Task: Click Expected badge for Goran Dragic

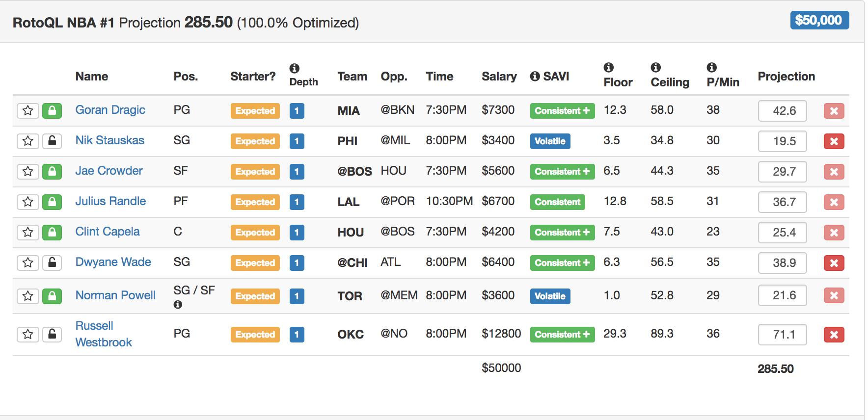Action: click(255, 111)
